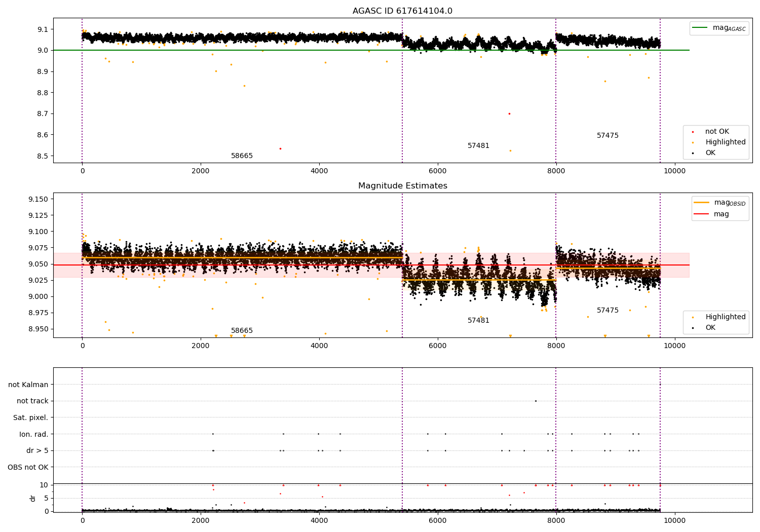Click obsid label 58665 in the top plot
Image resolution: width=760 pixels, height=532 pixels.
coord(242,156)
